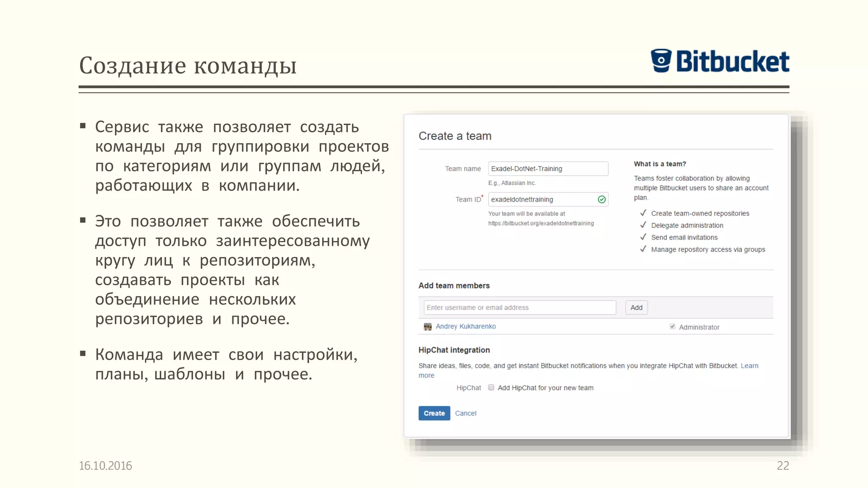Click checkmark beside Delegate administration
This screenshot has height=488, width=868.
point(643,225)
